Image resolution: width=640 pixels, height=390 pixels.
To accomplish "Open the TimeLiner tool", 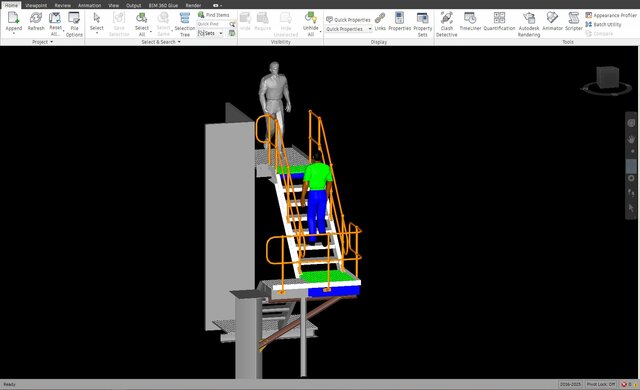I will point(470,21).
